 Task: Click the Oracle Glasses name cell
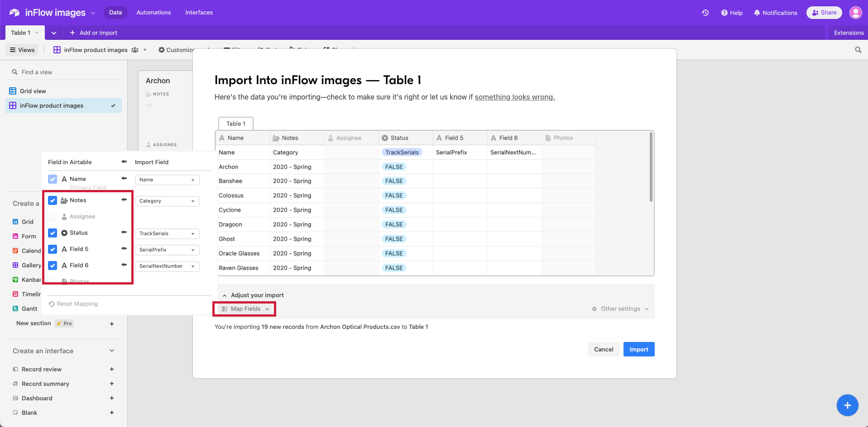243,253
